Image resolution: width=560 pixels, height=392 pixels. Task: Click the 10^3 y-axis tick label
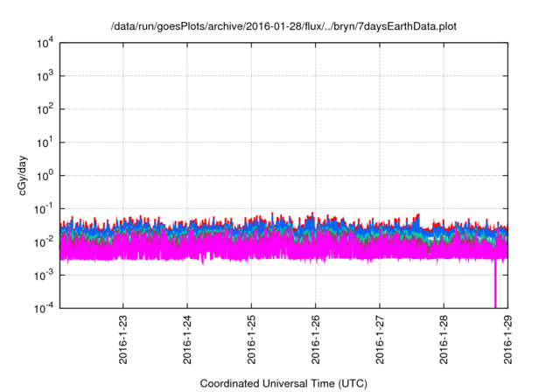[x=45, y=76]
